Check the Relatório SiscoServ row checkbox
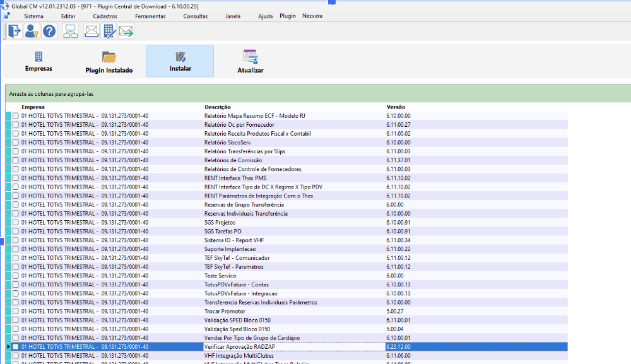This screenshot has height=364, width=631. 15,143
